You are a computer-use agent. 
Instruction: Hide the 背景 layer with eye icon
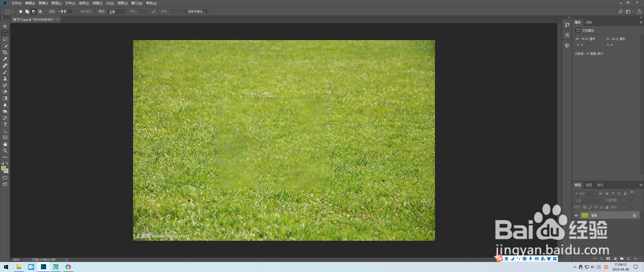point(576,216)
